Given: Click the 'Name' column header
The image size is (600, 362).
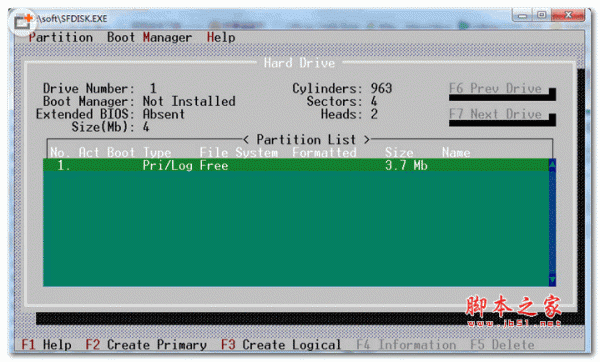Looking at the screenshot, I should [456, 152].
